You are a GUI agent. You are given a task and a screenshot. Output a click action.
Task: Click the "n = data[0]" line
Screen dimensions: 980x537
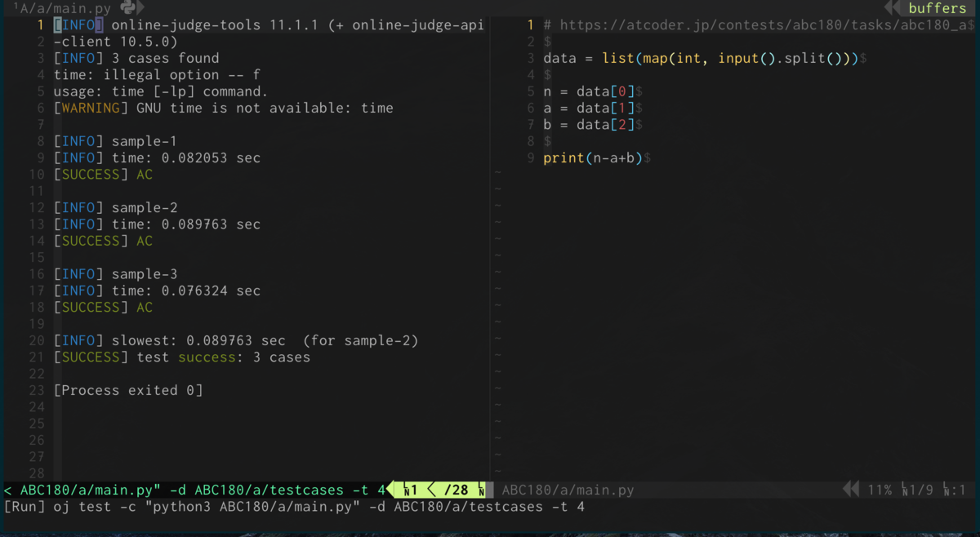(589, 91)
